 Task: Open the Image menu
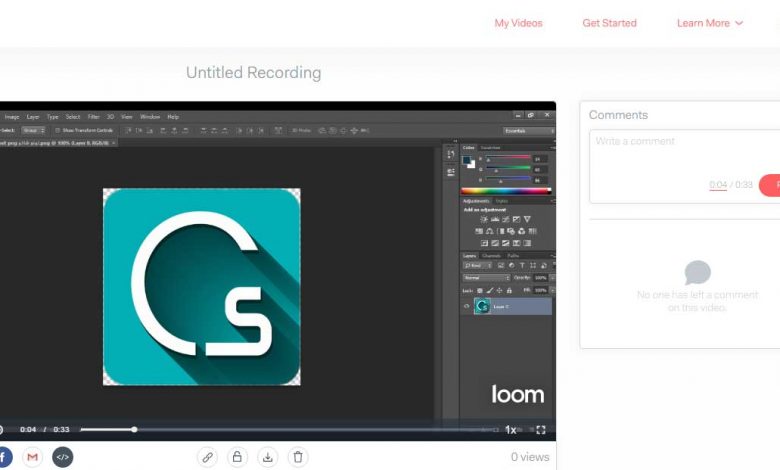12,117
